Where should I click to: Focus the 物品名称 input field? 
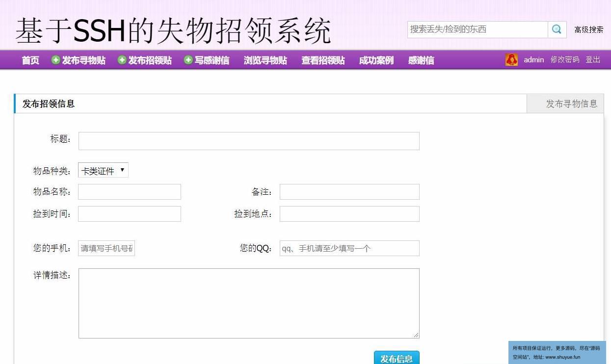130,192
